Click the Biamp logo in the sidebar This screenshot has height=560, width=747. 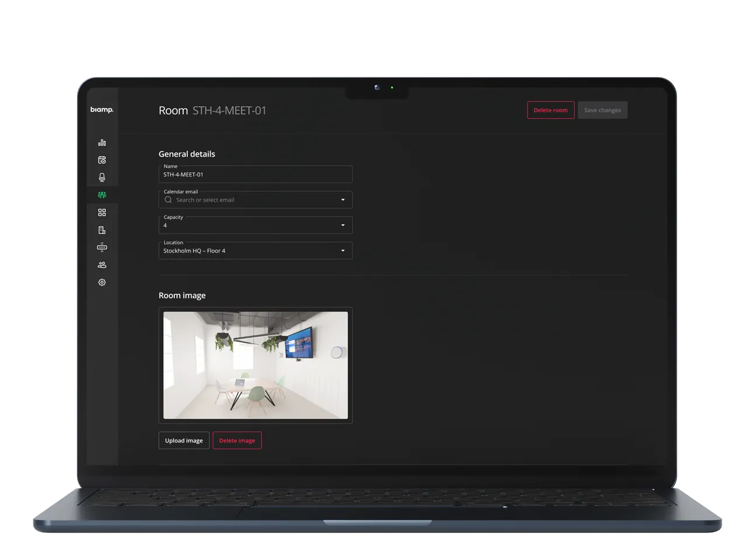[102, 110]
